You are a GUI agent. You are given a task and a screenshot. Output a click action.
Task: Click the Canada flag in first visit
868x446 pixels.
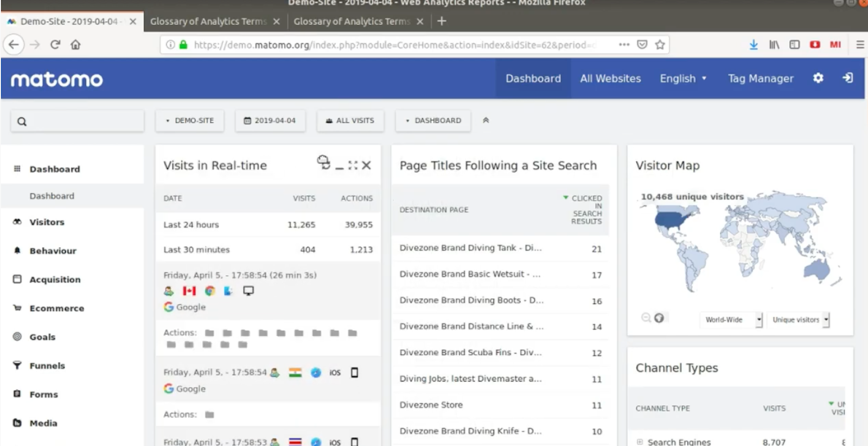pos(189,291)
